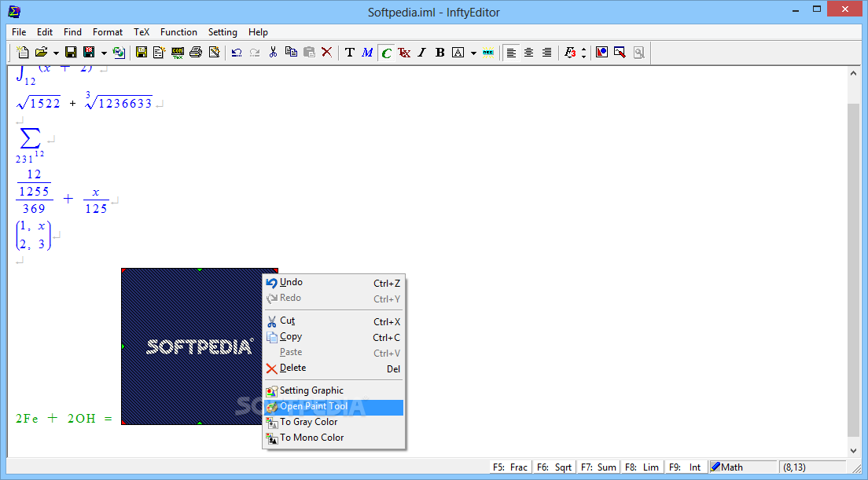Open the Function menu

coord(178,32)
